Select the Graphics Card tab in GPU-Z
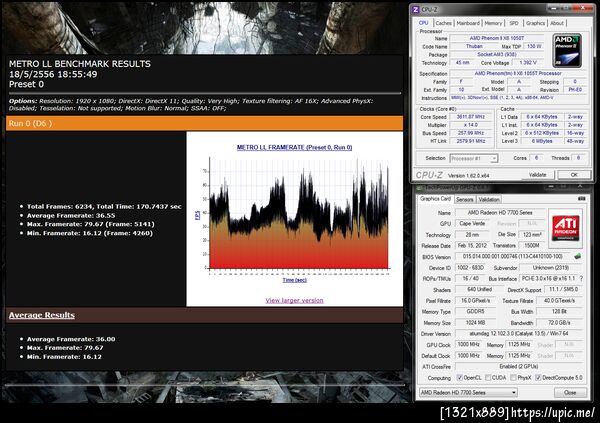Image resolution: width=600 pixels, height=423 pixels. point(435,199)
